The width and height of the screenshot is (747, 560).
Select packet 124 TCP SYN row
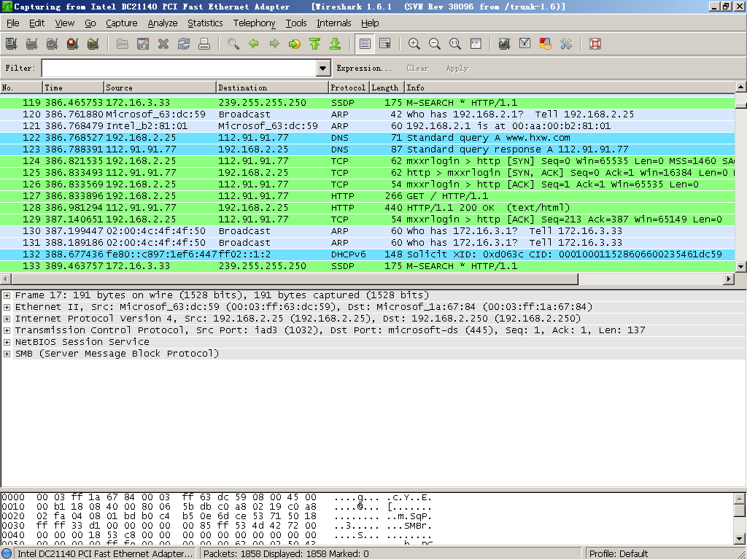coord(368,161)
